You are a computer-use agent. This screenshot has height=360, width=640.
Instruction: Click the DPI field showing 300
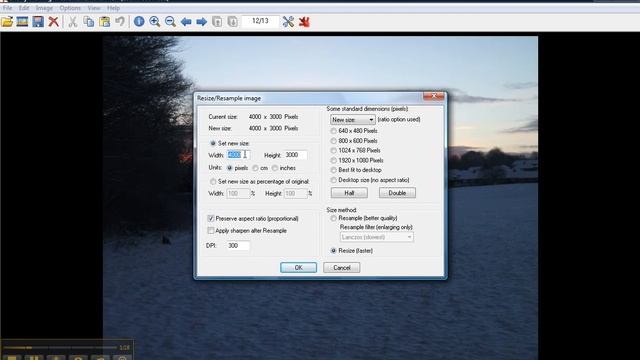point(238,246)
